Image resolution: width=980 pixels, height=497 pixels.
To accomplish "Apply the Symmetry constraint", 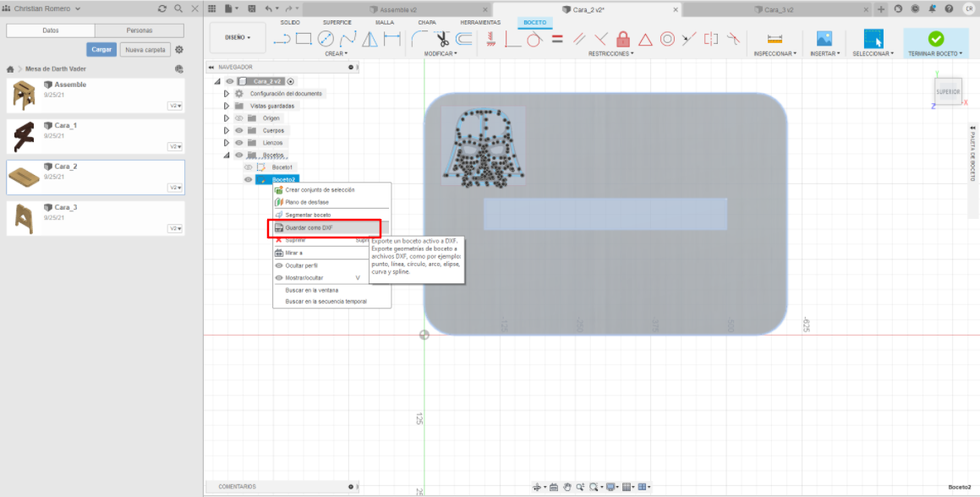I will [x=711, y=39].
